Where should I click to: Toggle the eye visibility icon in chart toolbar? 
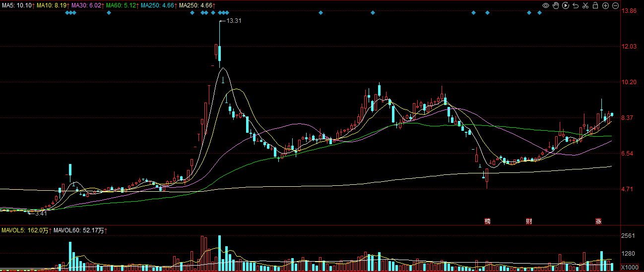[545, 5]
